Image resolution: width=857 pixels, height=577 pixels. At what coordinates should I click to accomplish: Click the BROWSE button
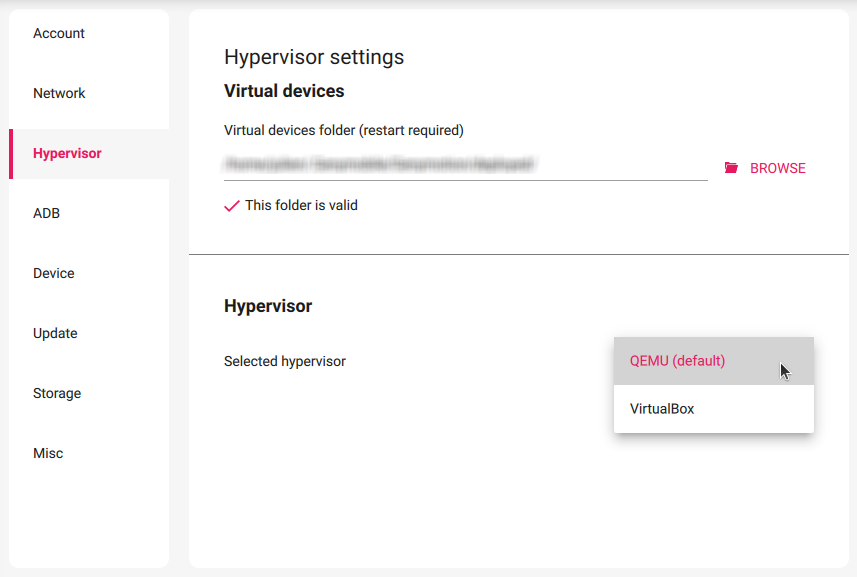pos(778,167)
